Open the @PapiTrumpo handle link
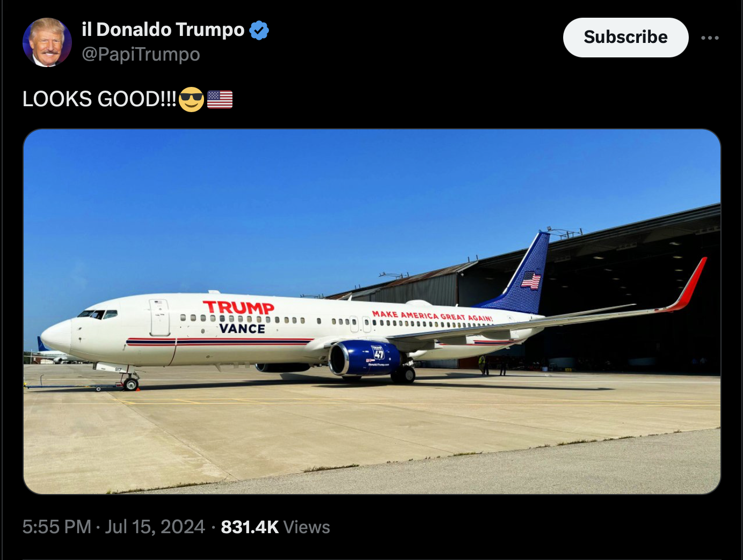Image resolution: width=743 pixels, height=560 pixels. pyautogui.click(x=141, y=54)
